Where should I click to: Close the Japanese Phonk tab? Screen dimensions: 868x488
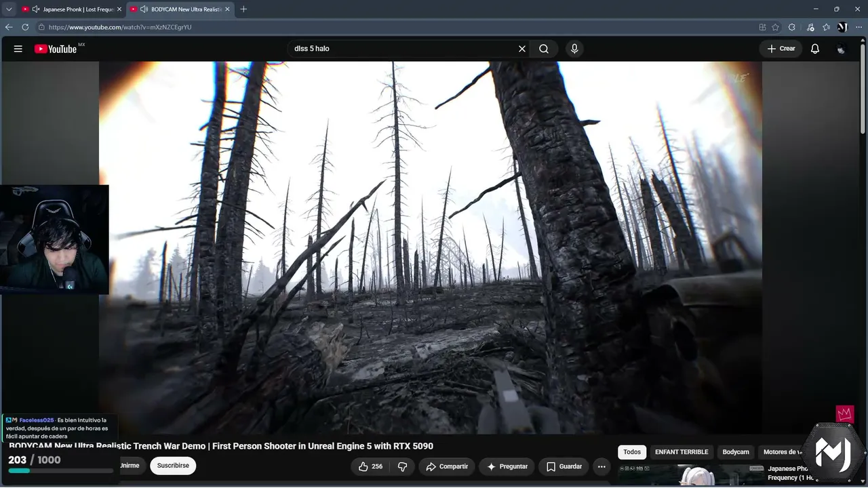point(120,9)
